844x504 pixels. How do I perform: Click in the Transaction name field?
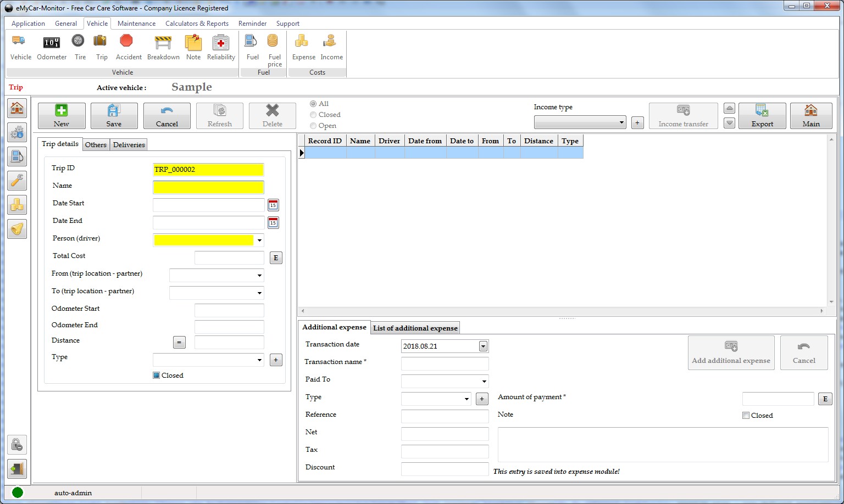click(445, 363)
